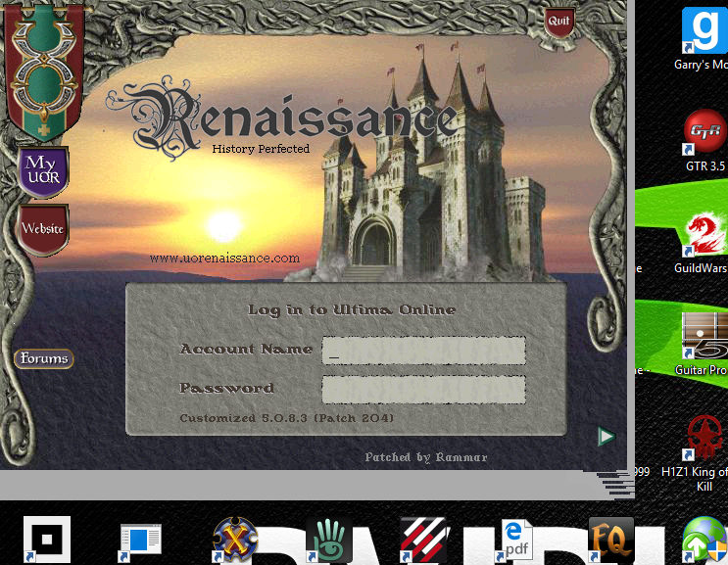Screen dimensions: 728x565
Task: Open the gold X puzzle icon shortcut
Action: pos(235,540)
